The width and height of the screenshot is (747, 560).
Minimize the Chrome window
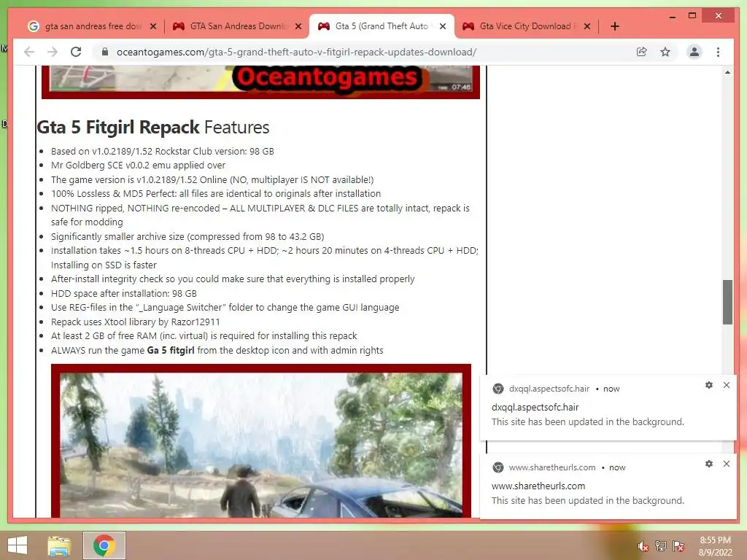tap(672, 16)
